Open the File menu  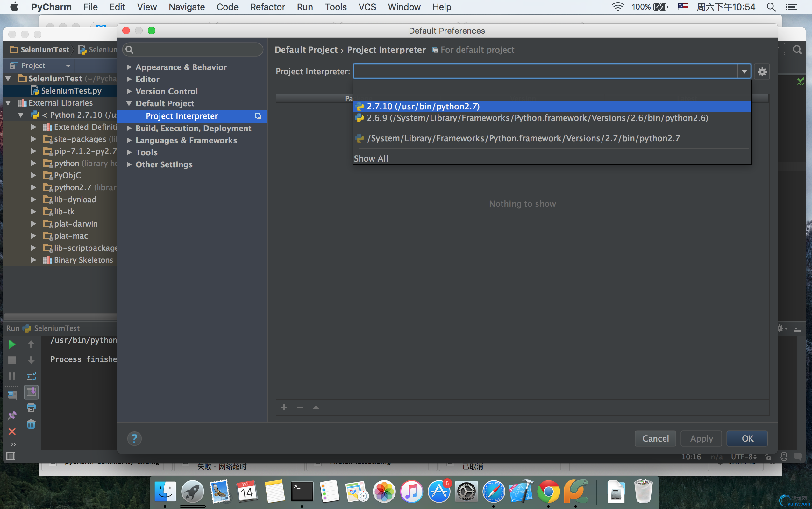point(90,7)
